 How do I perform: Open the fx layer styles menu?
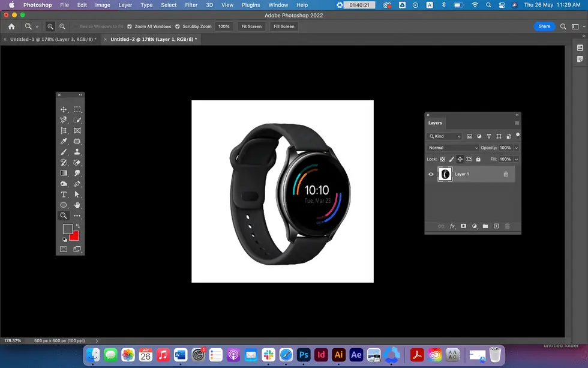pyautogui.click(x=452, y=226)
